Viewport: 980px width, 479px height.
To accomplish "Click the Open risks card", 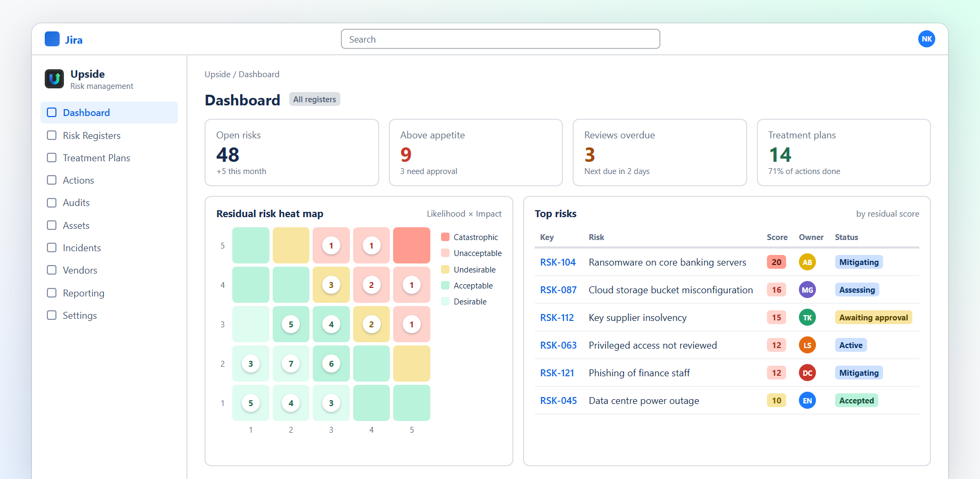I will [x=292, y=152].
